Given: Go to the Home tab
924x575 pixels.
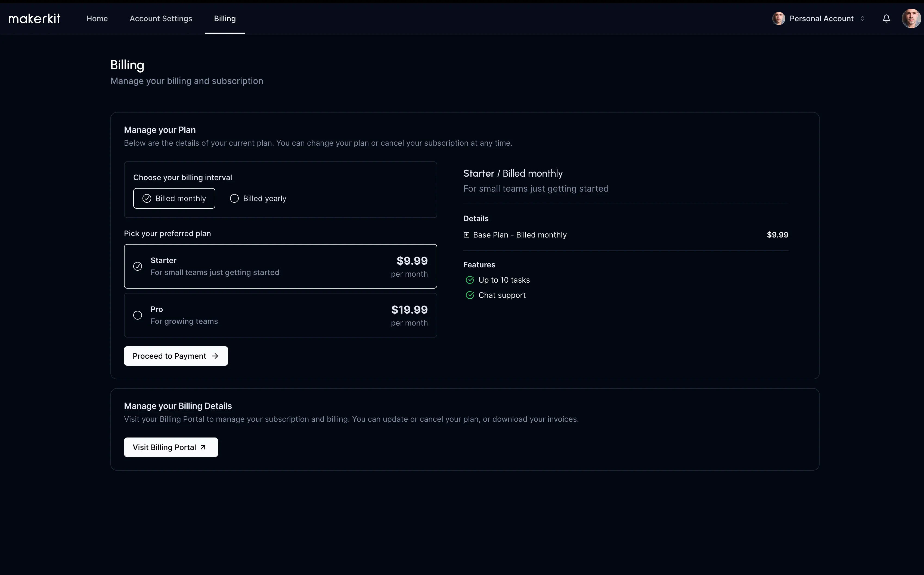Looking at the screenshot, I should [x=97, y=18].
